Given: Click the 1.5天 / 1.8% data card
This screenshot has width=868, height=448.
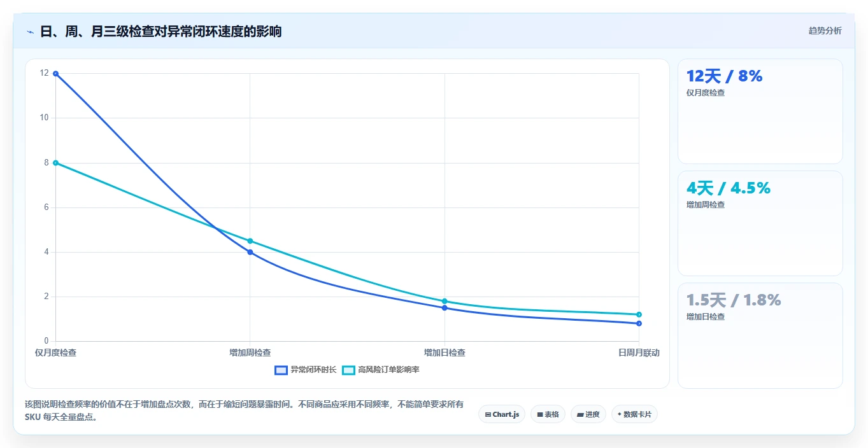Looking at the screenshot, I should click(x=760, y=335).
